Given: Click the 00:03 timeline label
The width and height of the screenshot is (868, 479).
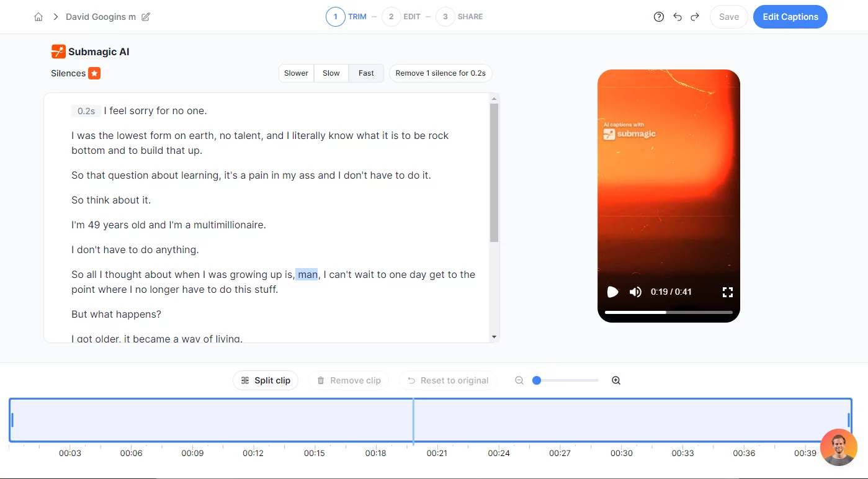Looking at the screenshot, I should 69,453.
